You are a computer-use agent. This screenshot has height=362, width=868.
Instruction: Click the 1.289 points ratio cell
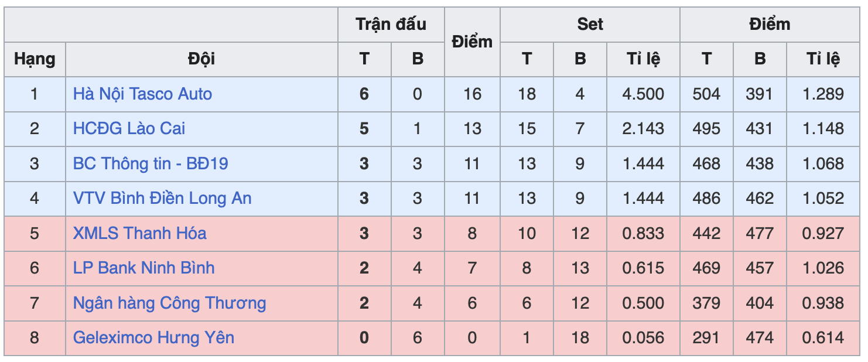[823, 94]
